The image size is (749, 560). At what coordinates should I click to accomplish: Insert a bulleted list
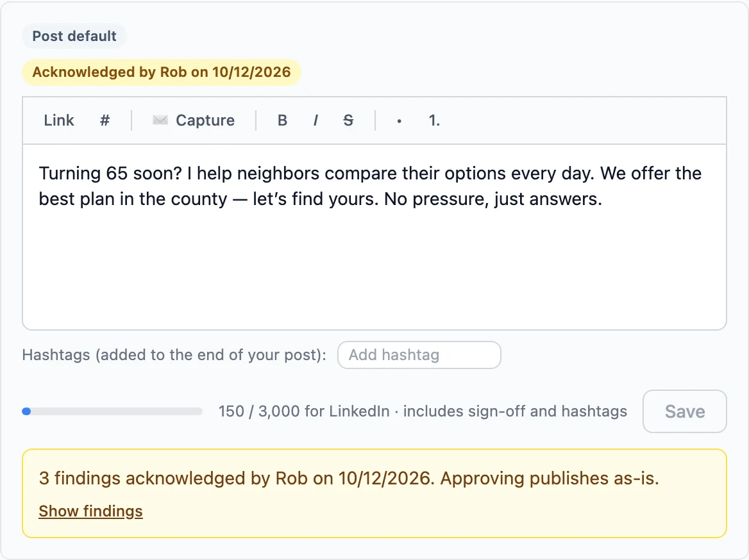click(399, 120)
